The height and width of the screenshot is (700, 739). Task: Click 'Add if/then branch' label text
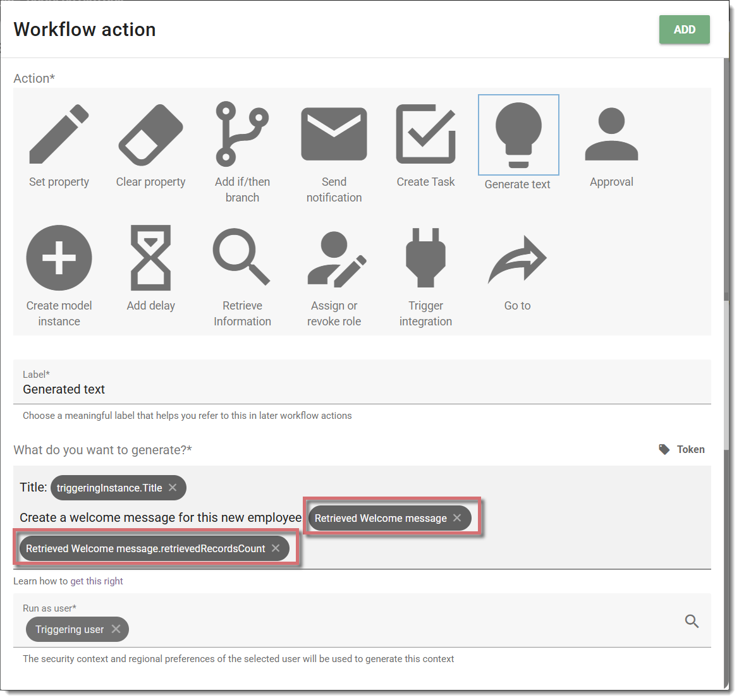point(242,190)
